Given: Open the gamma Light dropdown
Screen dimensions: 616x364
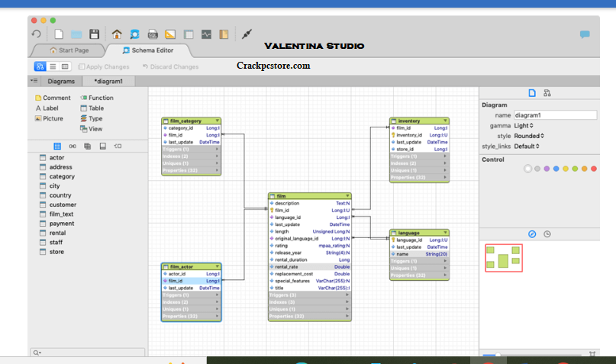Looking at the screenshot, I should (x=523, y=125).
